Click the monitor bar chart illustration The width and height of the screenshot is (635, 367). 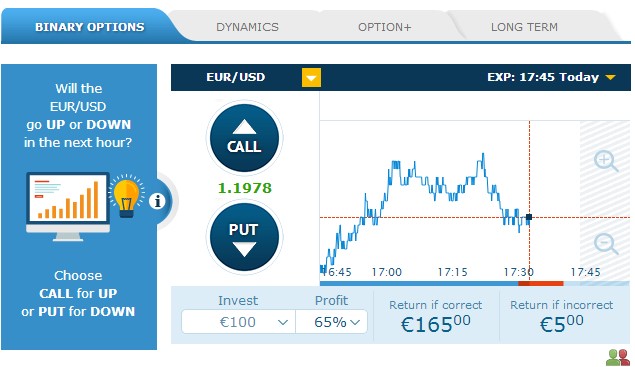click(68, 207)
